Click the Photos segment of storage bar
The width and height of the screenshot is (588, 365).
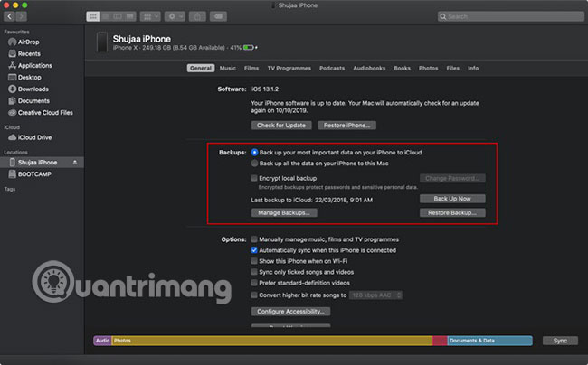pos(272,341)
